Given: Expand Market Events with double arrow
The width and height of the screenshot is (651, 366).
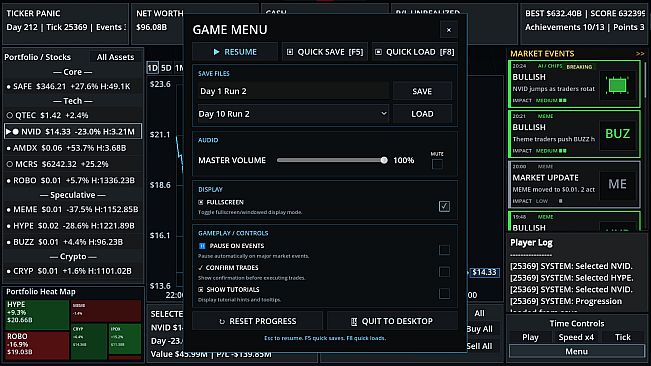Looking at the screenshot, I should [640, 54].
